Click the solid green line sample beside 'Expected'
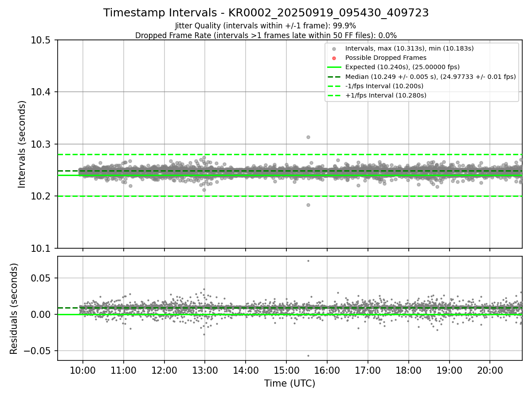 point(334,67)
